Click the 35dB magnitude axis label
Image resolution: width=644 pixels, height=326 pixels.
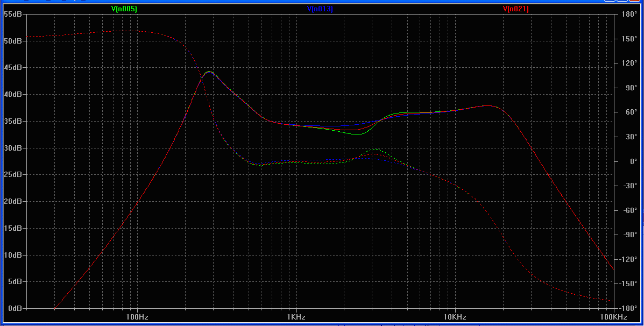[x=13, y=122]
